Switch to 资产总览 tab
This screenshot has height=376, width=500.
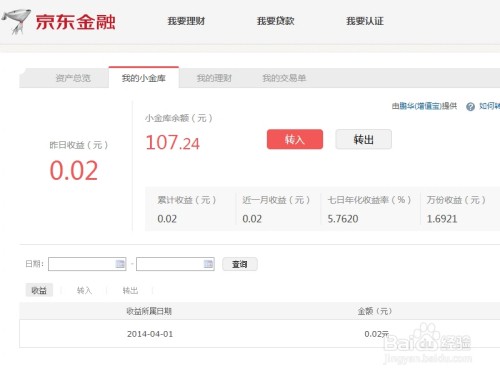73,78
